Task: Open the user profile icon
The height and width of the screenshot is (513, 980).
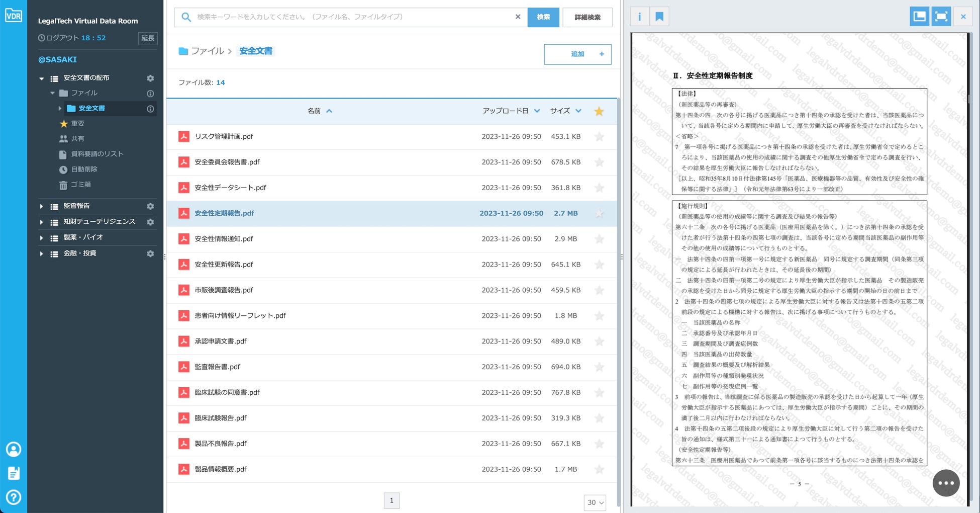Action: point(14,449)
